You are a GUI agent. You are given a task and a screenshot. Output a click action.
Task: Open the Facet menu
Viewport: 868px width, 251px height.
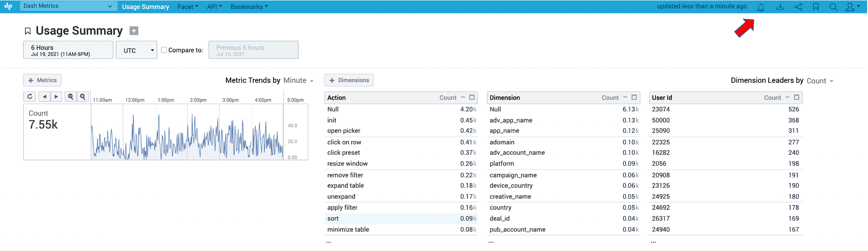tap(188, 7)
